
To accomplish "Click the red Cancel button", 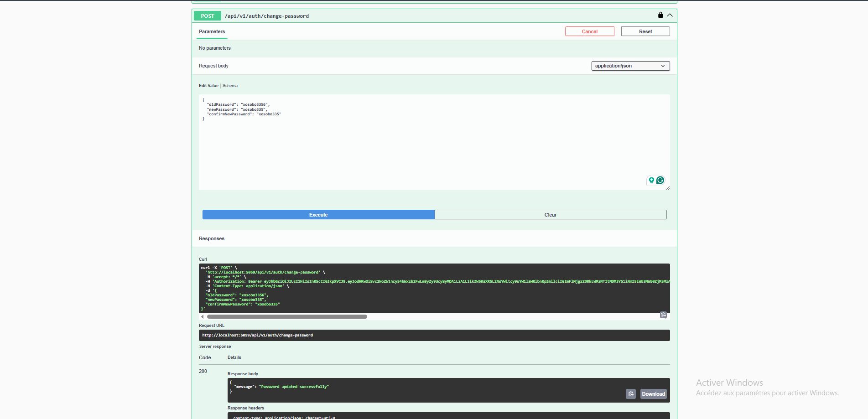I will (x=589, y=31).
